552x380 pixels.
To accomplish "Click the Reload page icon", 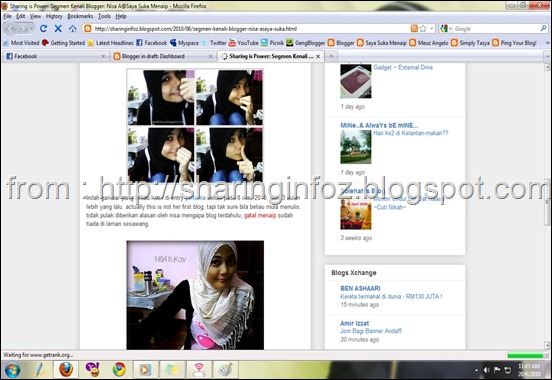I will pyautogui.click(x=43, y=29).
